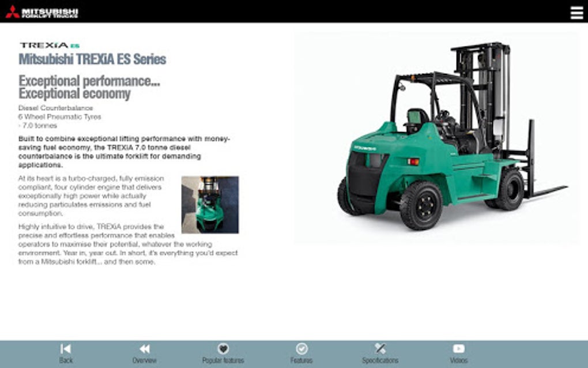Click paragraph starting 'Highly intuitive to drive'
Image resolution: width=588 pixels, height=368 pixels.
click(128, 244)
